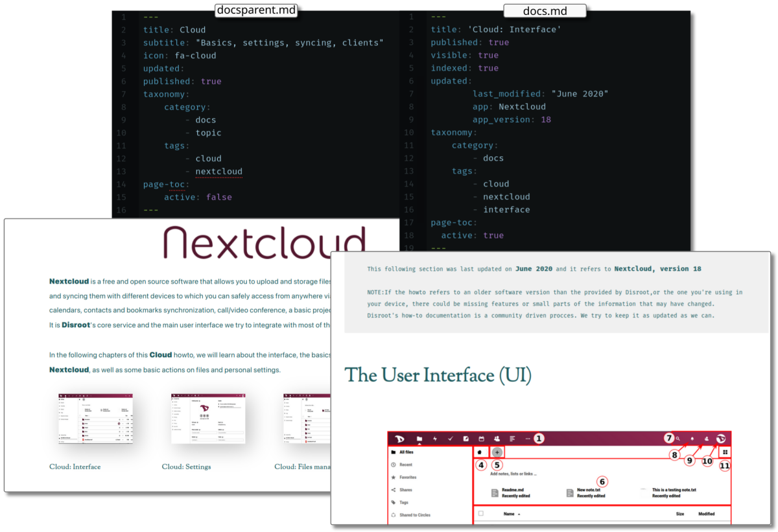Screen dimensions: 778x532
Task: Click 'active: false' in docsparent.md
Action: [198, 198]
